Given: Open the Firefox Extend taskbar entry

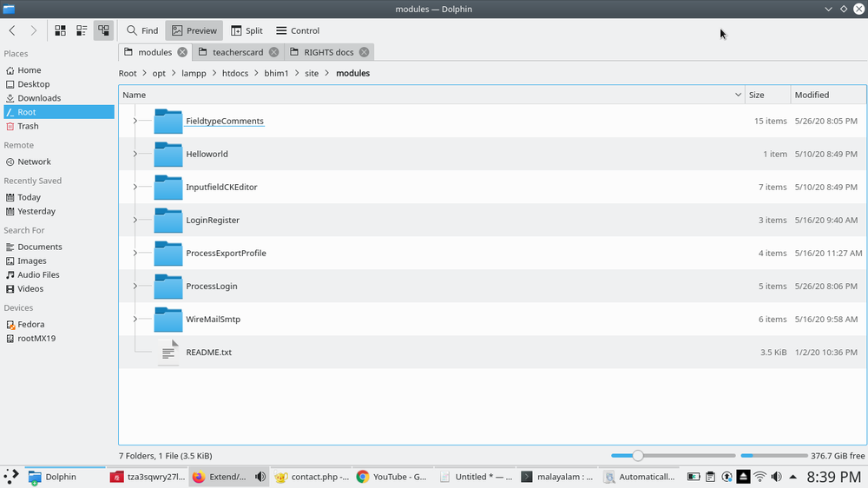Looking at the screenshot, I should coord(219,477).
